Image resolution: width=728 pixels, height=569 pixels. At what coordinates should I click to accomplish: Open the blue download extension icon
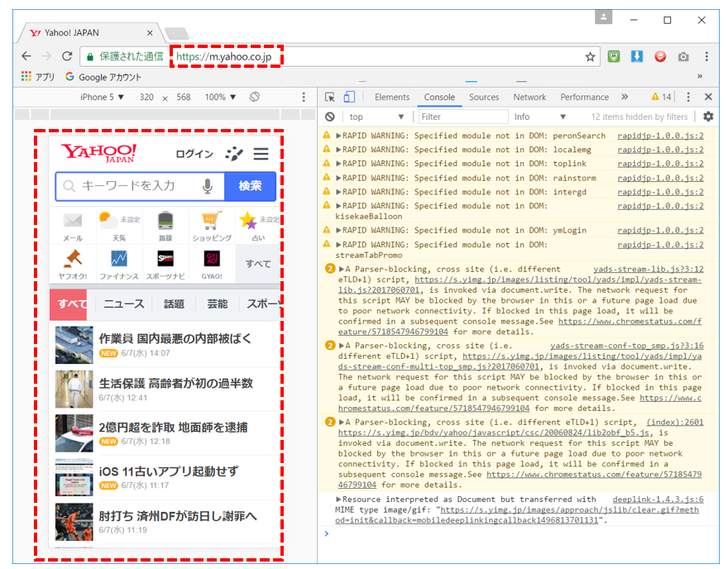(637, 56)
